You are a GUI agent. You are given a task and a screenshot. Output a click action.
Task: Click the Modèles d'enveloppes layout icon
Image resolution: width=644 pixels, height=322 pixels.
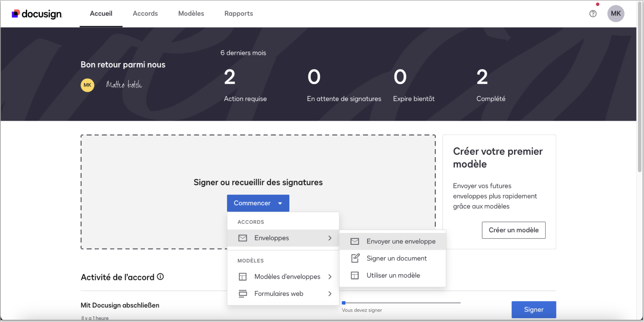click(243, 277)
